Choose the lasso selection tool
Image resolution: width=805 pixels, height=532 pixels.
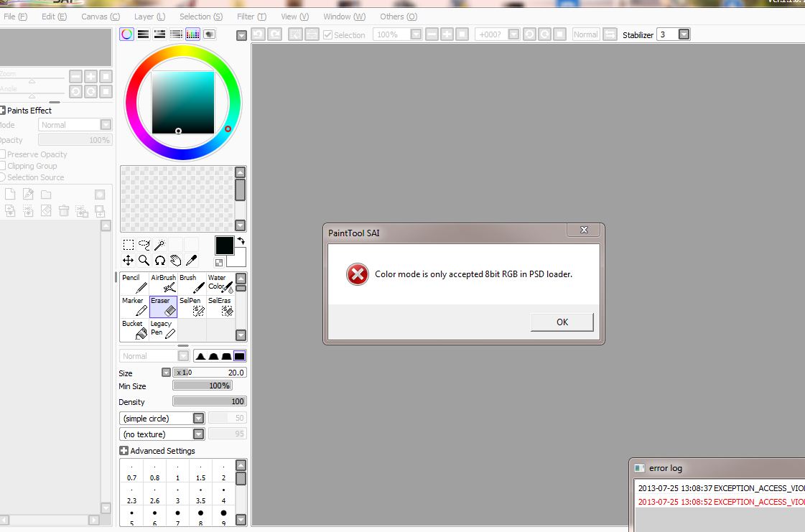click(144, 244)
